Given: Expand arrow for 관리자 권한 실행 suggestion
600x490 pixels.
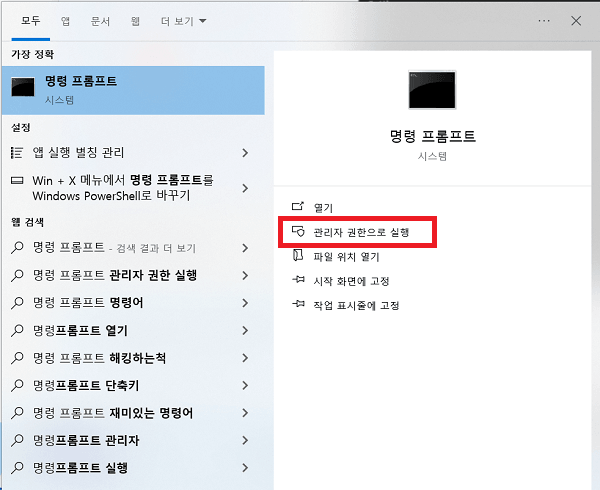Looking at the screenshot, I should click(245, 276).
